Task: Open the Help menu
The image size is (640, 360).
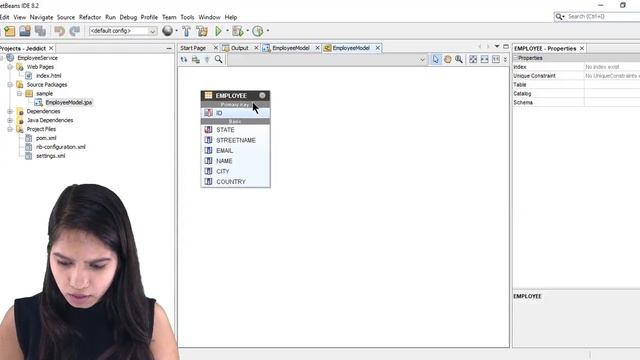Action: (x=231, y=17)
